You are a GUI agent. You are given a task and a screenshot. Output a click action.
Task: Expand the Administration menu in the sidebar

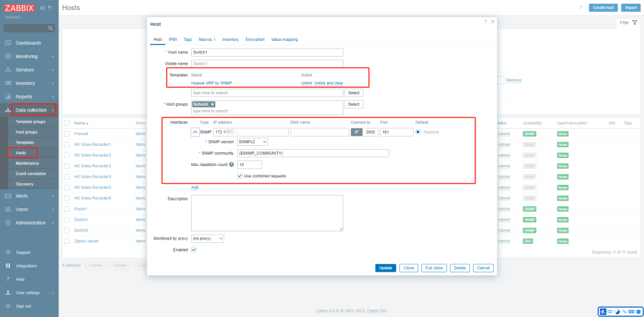click(x=53, y=223)
